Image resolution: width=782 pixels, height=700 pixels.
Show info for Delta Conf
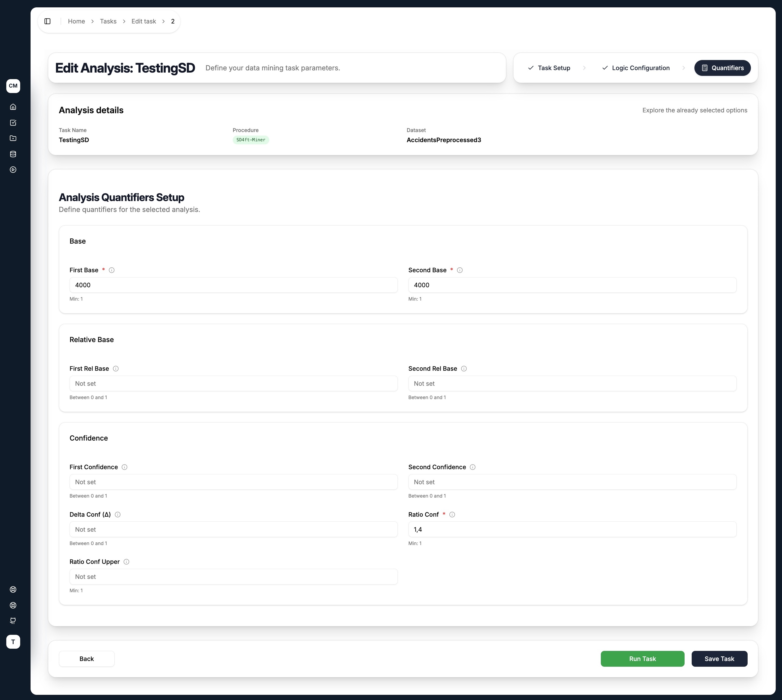[x=118, y=514]
